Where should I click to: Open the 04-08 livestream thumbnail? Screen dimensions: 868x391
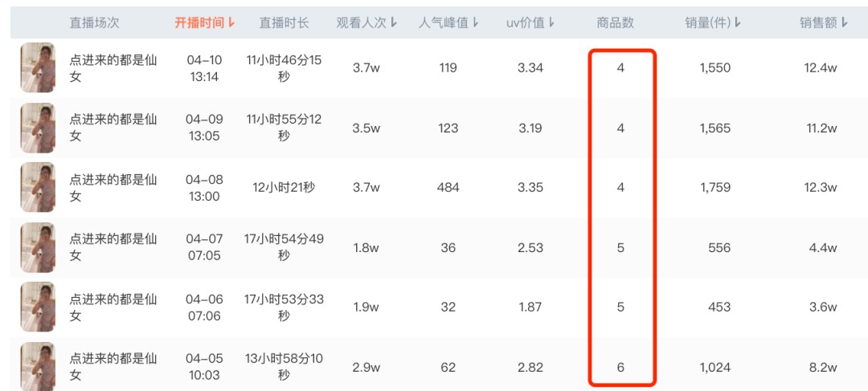coord(39,188)
